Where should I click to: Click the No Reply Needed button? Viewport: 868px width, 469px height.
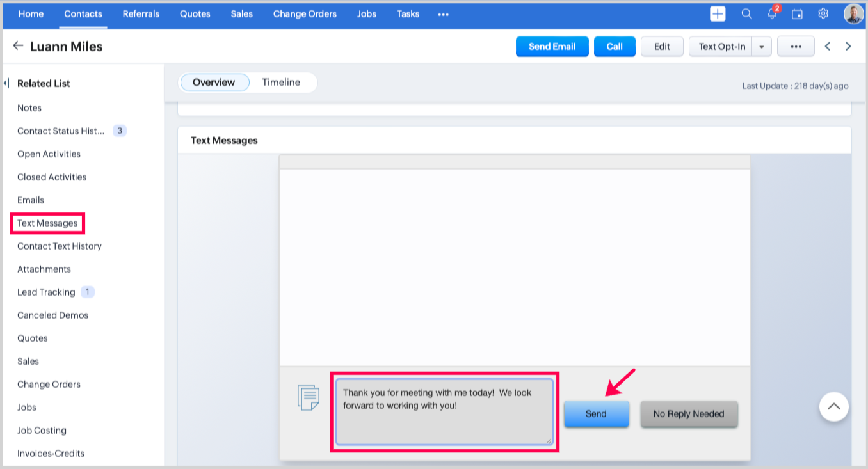[689, 414]
